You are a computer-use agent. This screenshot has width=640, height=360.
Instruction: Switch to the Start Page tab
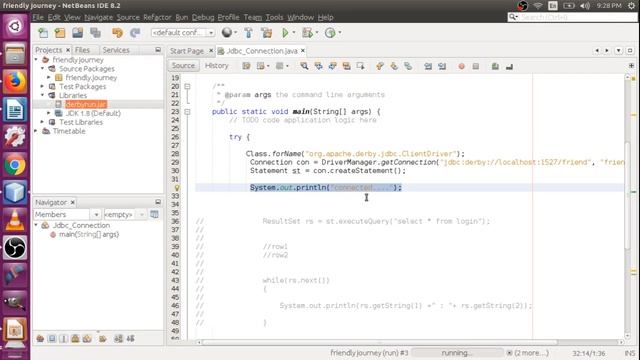[x=187, y=51]
